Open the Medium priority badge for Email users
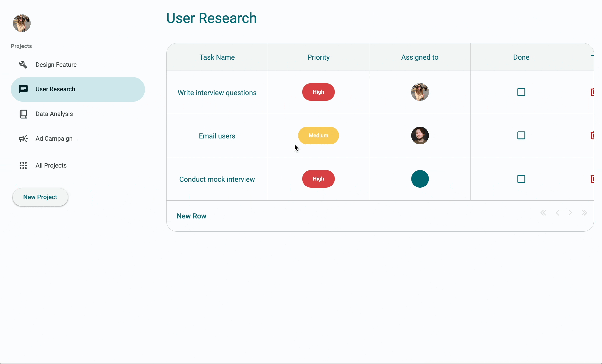 [x=318, y=136]
